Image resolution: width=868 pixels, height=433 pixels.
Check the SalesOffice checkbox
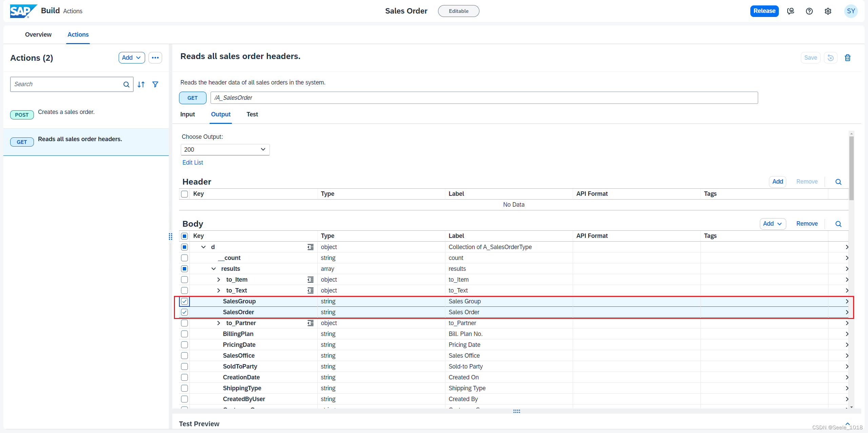[184, 356]
